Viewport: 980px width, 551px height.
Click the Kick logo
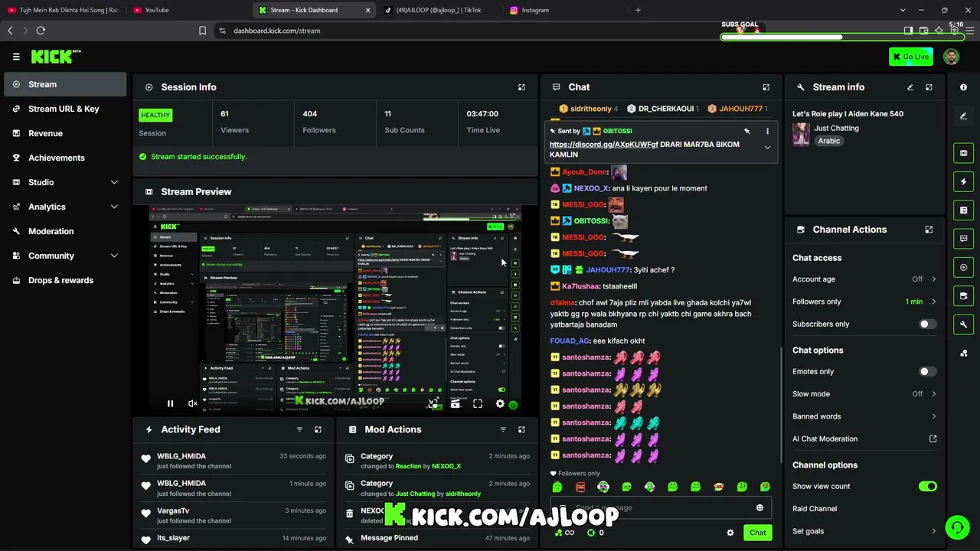click(56, 57)
